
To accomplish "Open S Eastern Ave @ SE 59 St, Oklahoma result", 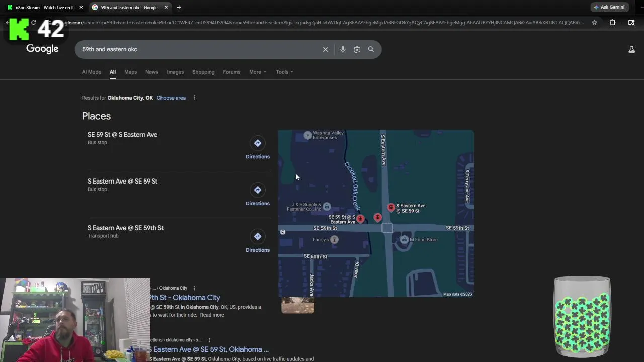I will pyautogui.click(x=210, y=349).
